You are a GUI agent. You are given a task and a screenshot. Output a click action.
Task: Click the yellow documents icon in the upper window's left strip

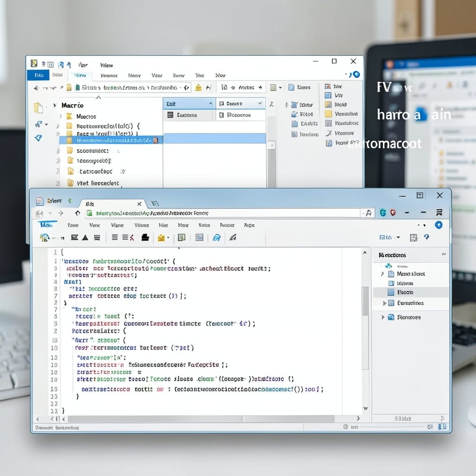[x=38, y=108]
